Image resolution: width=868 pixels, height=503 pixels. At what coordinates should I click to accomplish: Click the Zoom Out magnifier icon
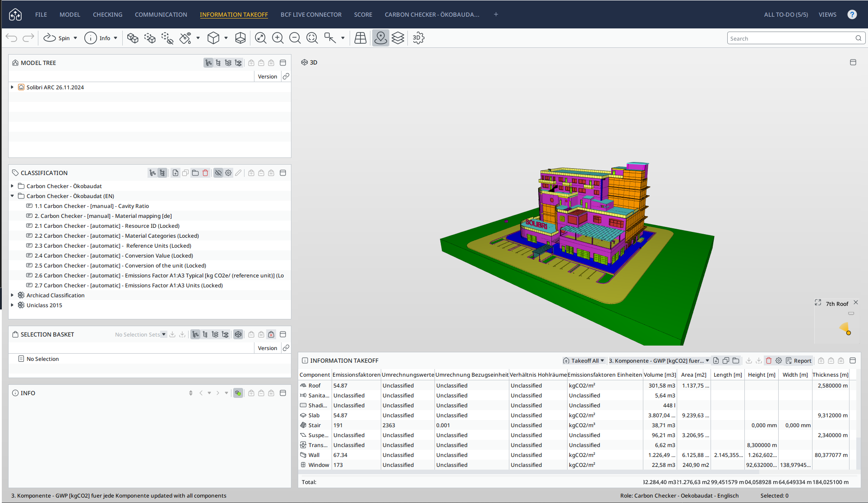point(295,38)
